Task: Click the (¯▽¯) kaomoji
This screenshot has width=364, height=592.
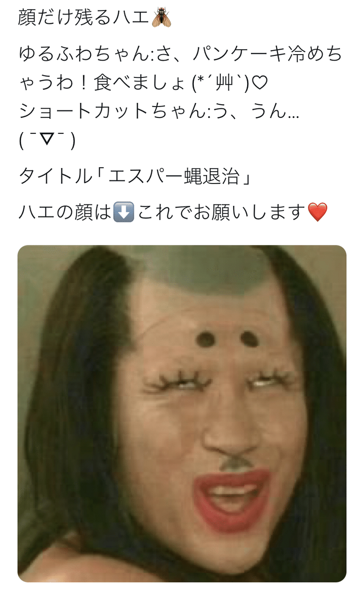Action: tap(47, 142)
